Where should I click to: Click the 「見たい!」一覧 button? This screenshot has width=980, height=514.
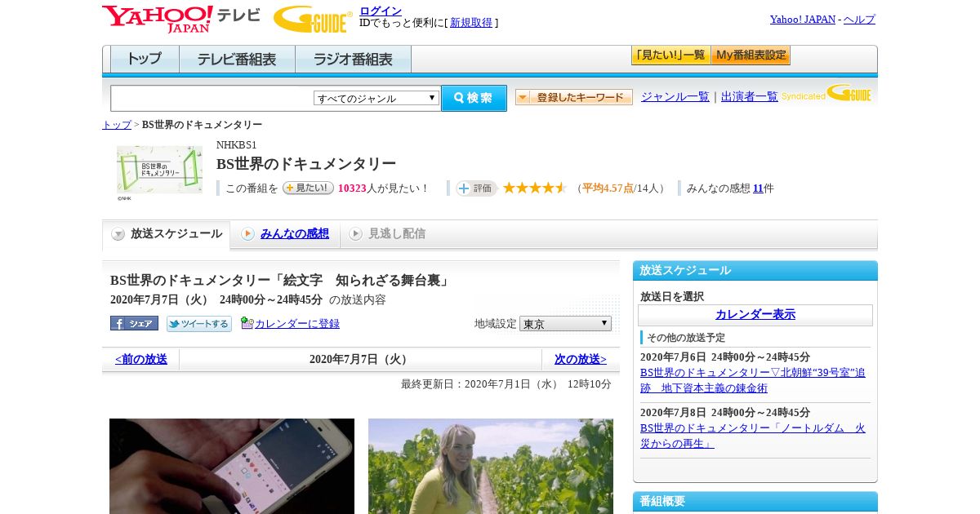(x=670, y=55)
